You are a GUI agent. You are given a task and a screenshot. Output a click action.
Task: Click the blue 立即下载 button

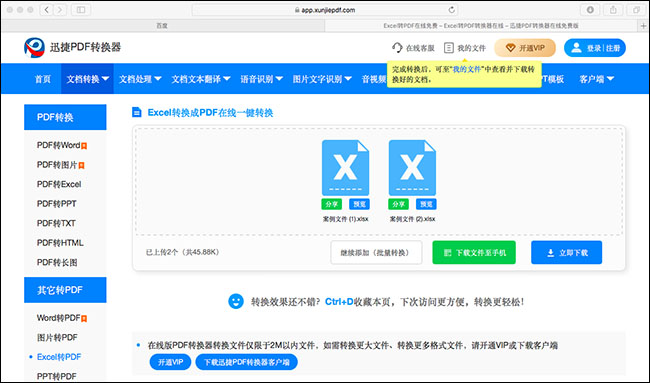coord(566,252)
